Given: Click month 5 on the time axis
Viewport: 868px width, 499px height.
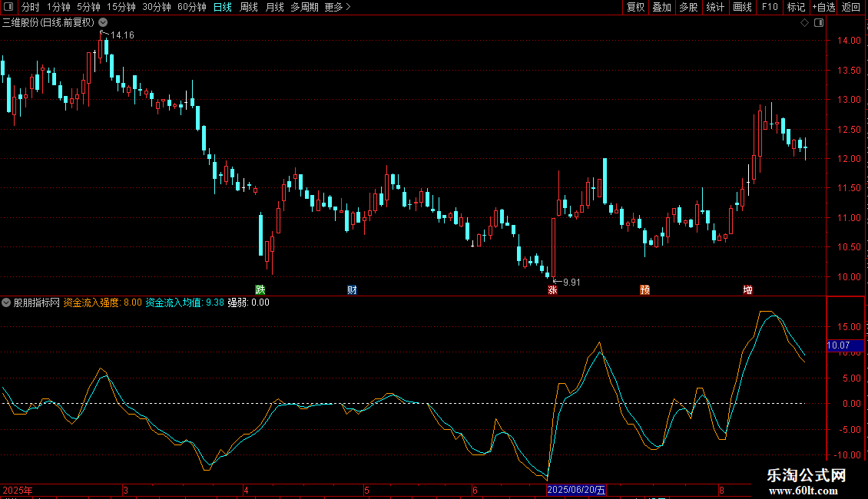Looking at the screenshot, I should click(x=366, y=490).
